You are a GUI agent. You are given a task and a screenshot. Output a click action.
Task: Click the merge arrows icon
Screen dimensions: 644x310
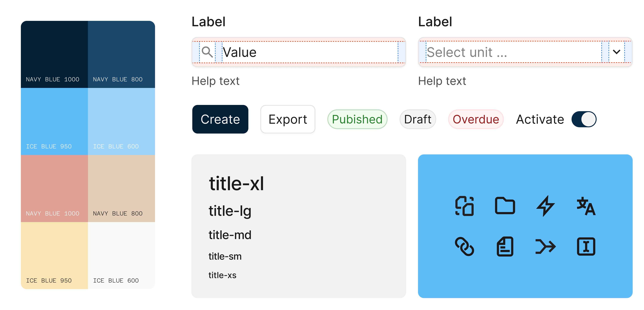pos(545,247)
